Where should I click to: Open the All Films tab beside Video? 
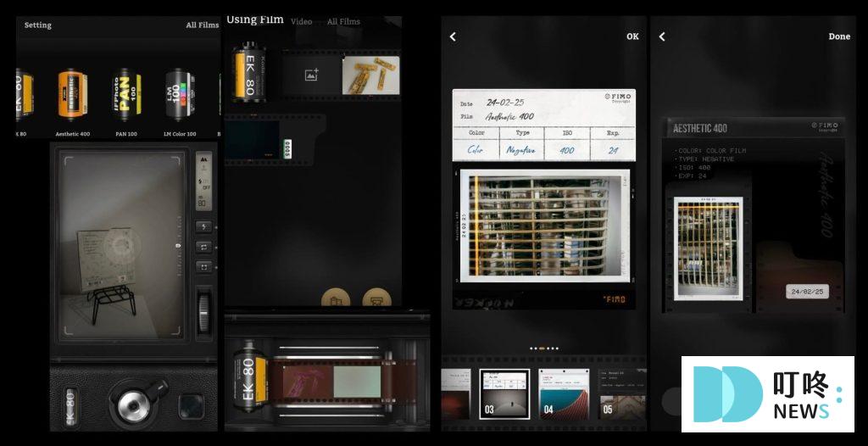(x=343, y=21)
